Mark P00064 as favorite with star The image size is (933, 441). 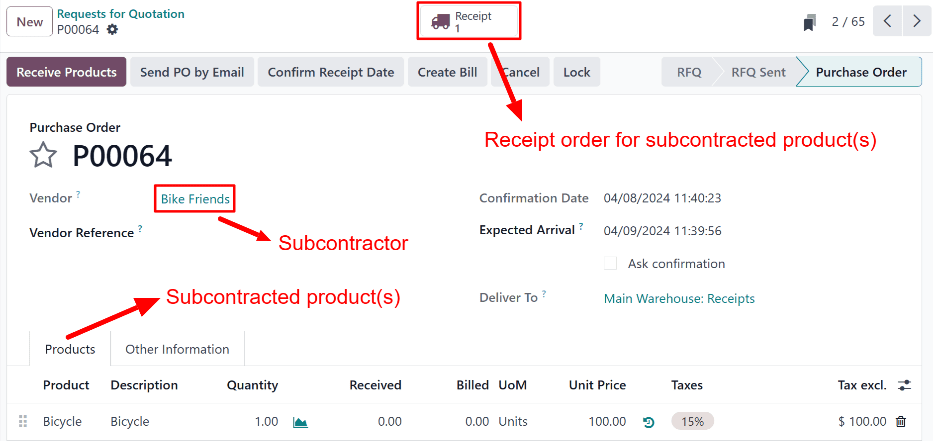[43, 155]
